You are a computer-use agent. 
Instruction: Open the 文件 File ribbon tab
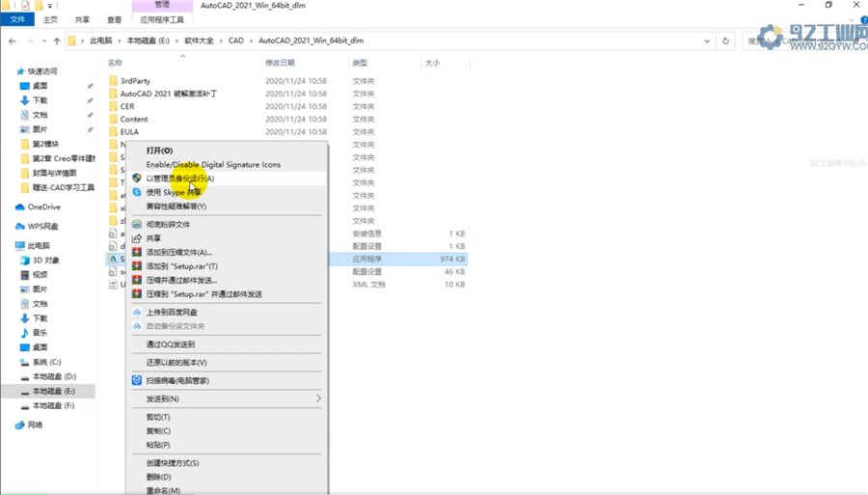click(17, 19)
